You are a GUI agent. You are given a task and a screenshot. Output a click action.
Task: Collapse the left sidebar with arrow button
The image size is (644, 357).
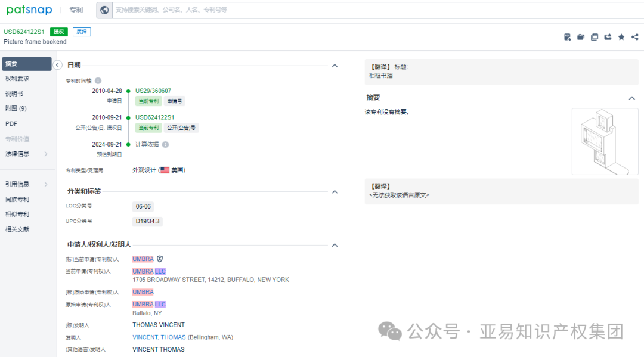click(x=57, y=65)
